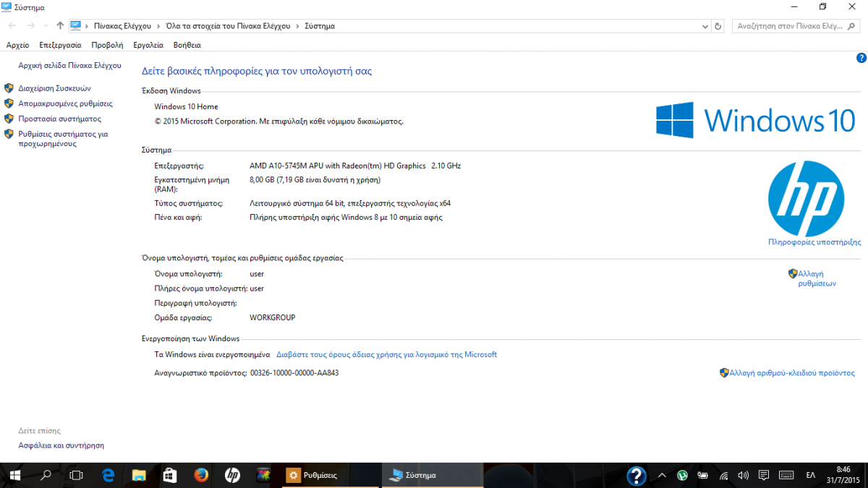The width and height of the screenshot is (868, 488).
Task: Go to Αρχική σελίδα Πίνακα Ελέγχου
Action: click(69, 65)
